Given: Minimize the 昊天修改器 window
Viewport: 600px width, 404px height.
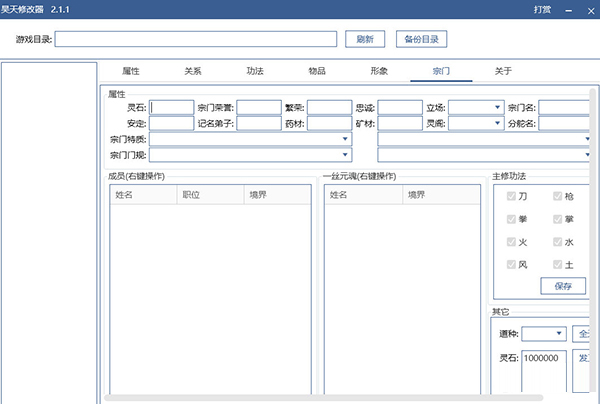Looking at the screenshot, I should tap(569, 10).
